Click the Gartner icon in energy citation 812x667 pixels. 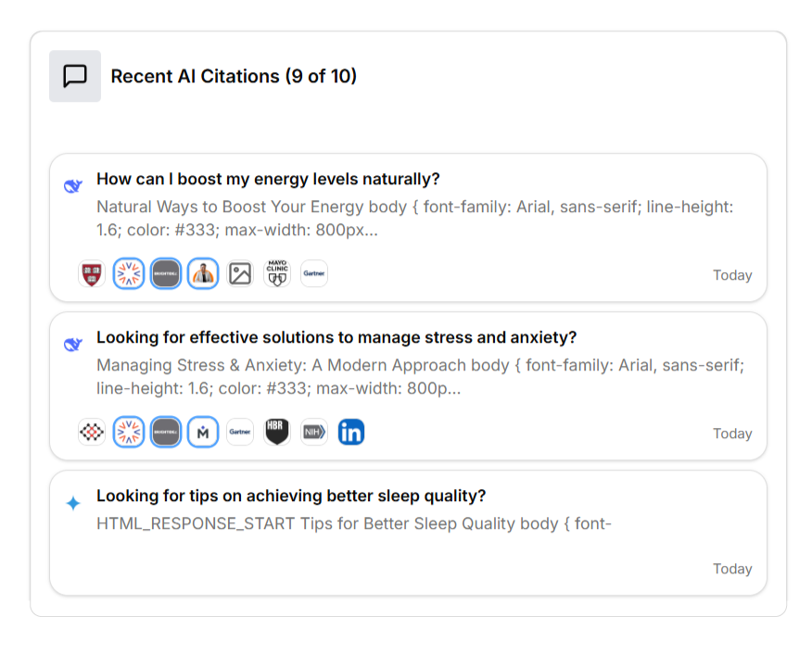[x=314, y=273]
